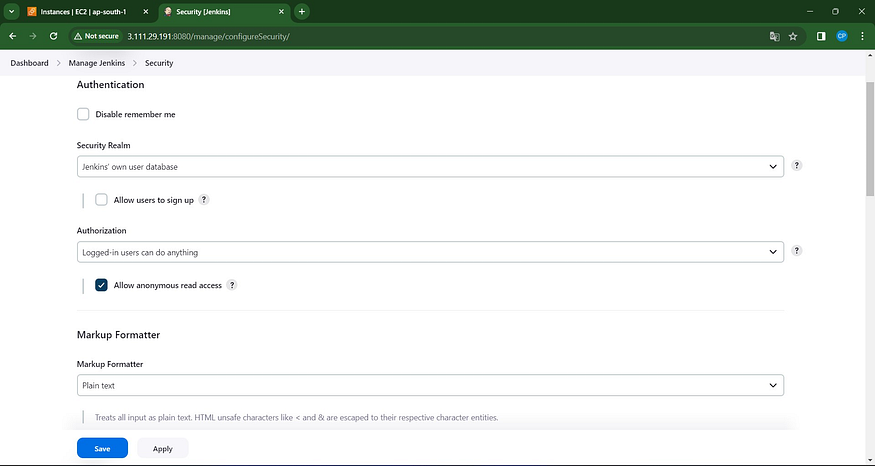
Task: Toggle the Disable remember me checkbox
Action: click(x=83, y=114)
